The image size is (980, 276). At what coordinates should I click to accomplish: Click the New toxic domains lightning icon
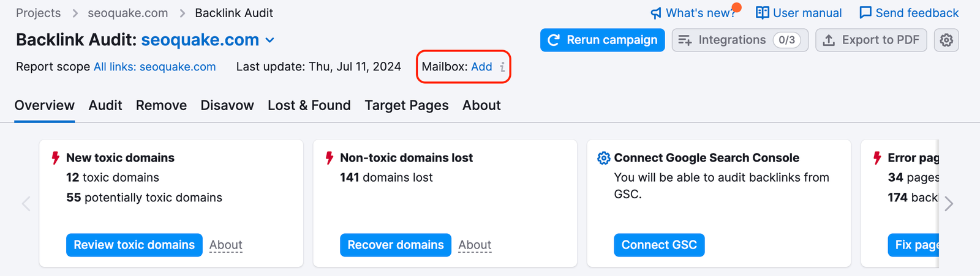pyautogui.click(x=56, y=158)
